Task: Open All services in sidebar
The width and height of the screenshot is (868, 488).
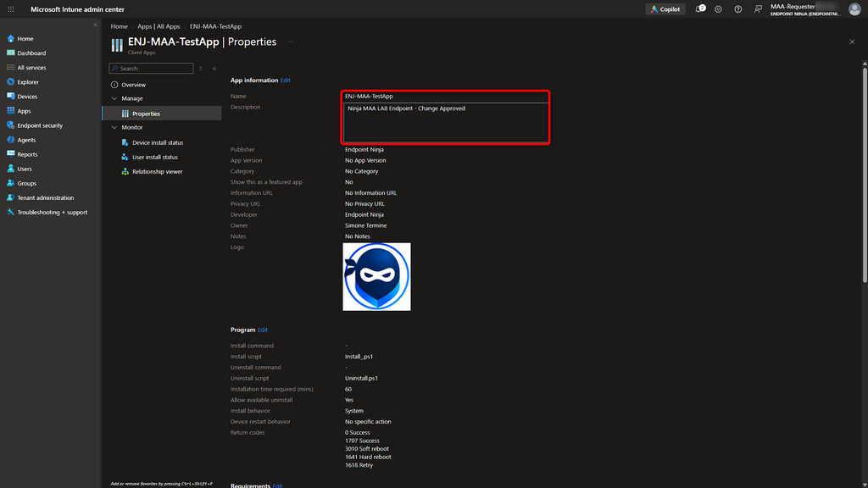Action: click(x=31, y=68)
